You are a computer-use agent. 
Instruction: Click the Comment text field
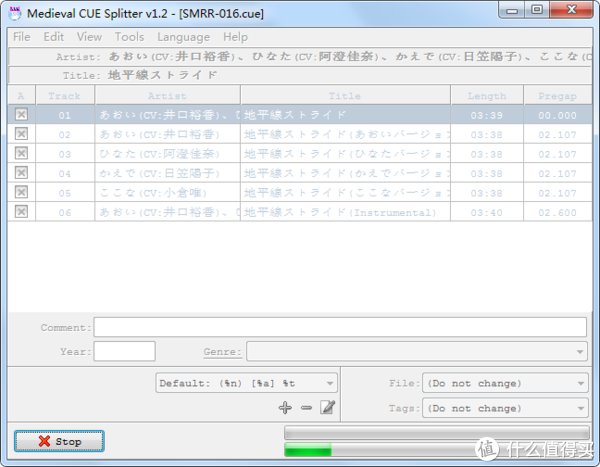340,328
